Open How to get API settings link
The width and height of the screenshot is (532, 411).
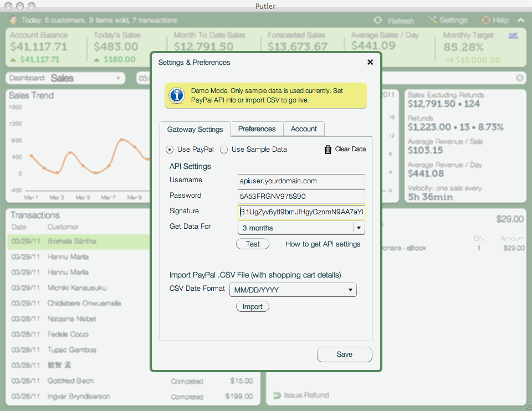(x=323, y=244)
